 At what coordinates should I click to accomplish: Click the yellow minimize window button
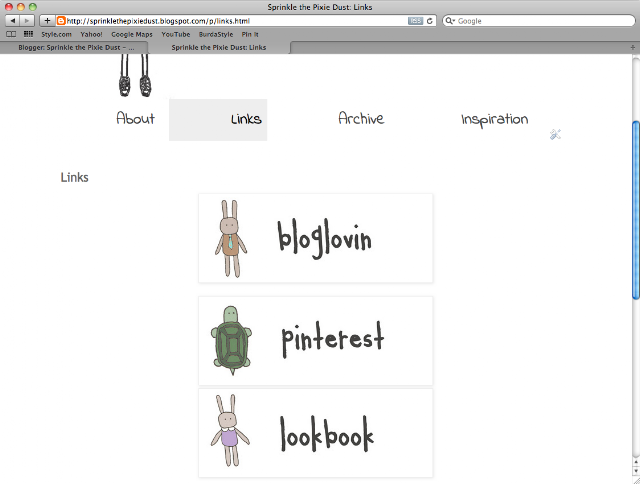tap(20, 7)
